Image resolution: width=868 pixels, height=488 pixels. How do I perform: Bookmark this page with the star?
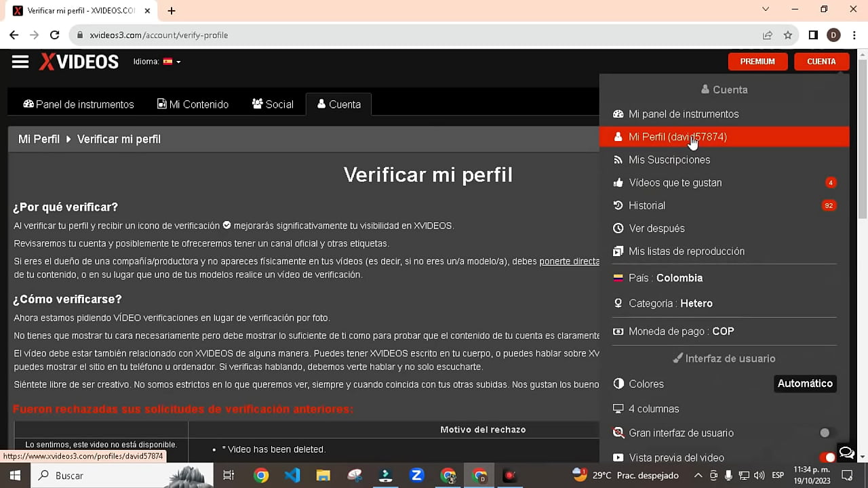tap(788, 35)
